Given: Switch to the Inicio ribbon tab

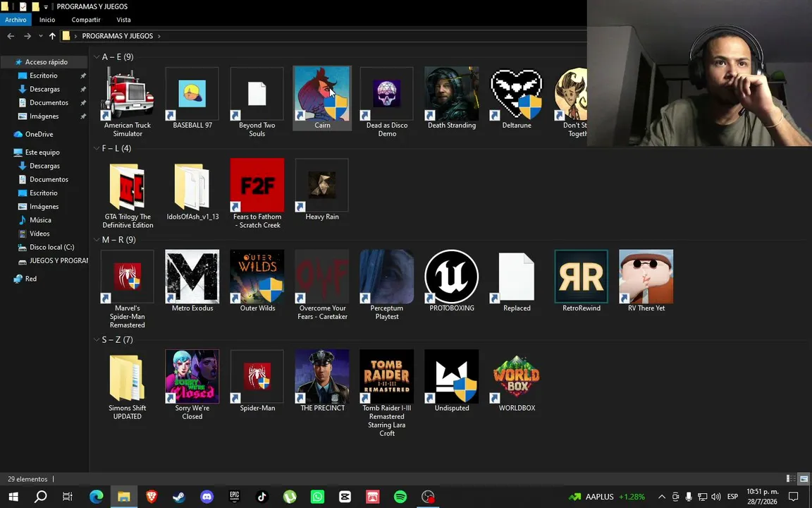Looking at the screenshot, I should click(47, 20).
